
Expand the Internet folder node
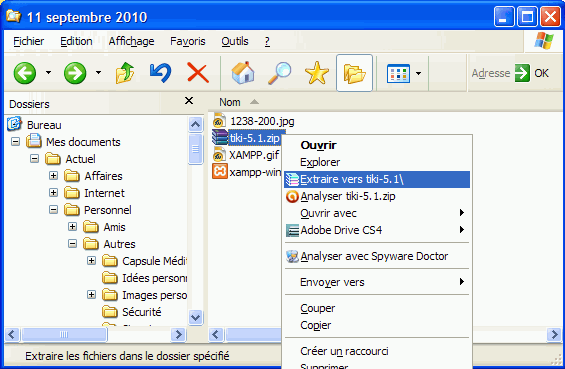click(53, 192)
